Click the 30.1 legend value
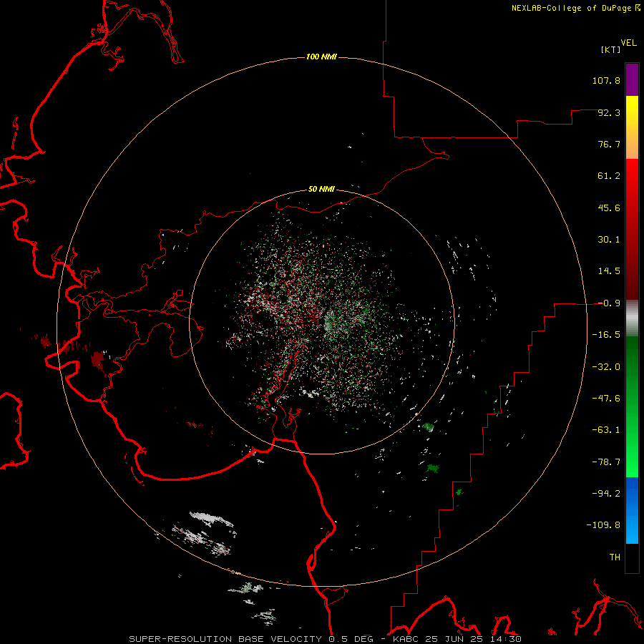Image resolution: width=644 pixels, height=644 pixels. 609,240
